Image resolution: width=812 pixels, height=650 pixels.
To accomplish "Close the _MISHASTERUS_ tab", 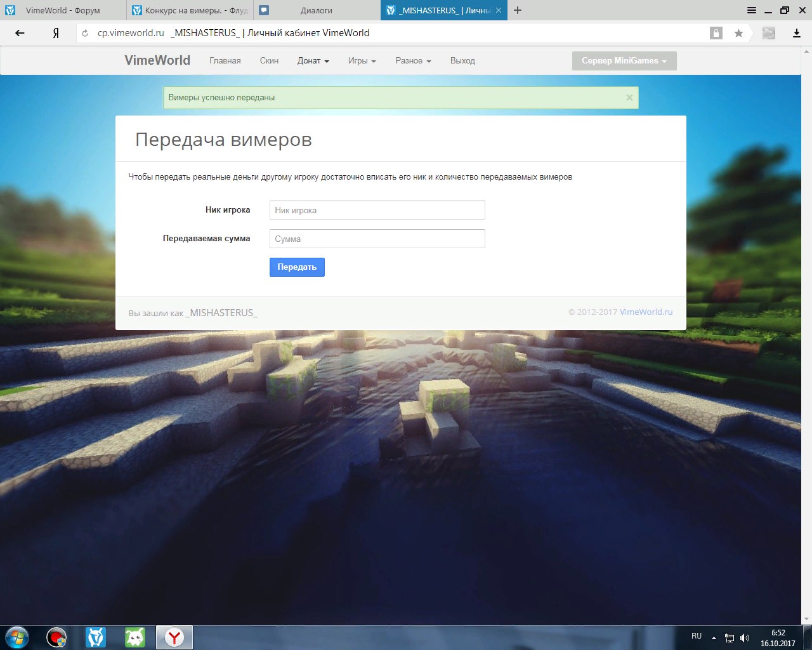I will point(499,10).
